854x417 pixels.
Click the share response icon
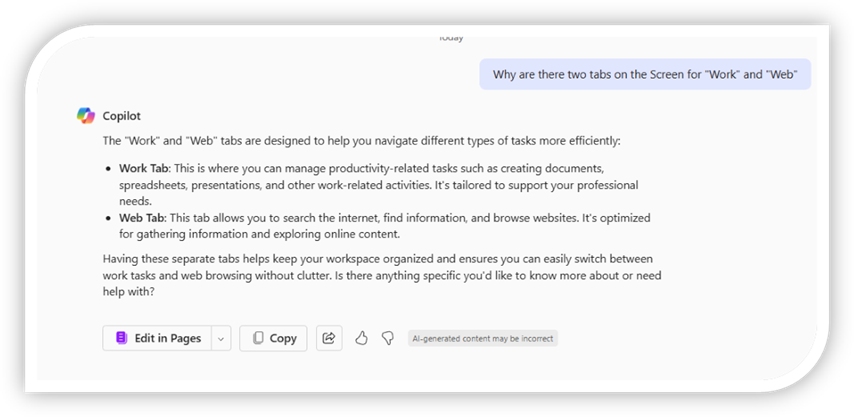pos(329,338)
